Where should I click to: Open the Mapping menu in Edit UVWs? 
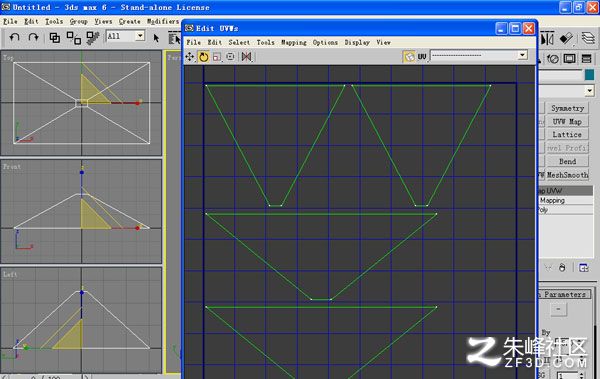(x=293, y=42)
